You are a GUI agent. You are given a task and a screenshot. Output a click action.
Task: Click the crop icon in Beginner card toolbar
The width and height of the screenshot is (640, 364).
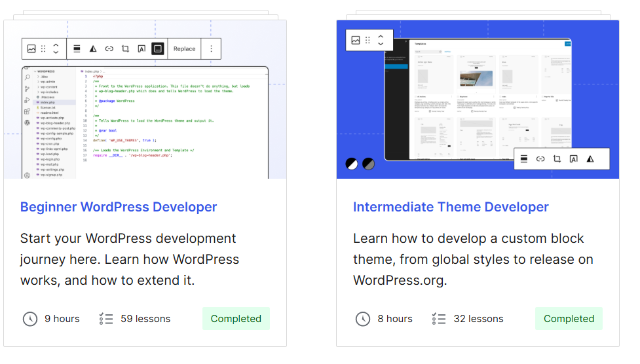[125, 49]
